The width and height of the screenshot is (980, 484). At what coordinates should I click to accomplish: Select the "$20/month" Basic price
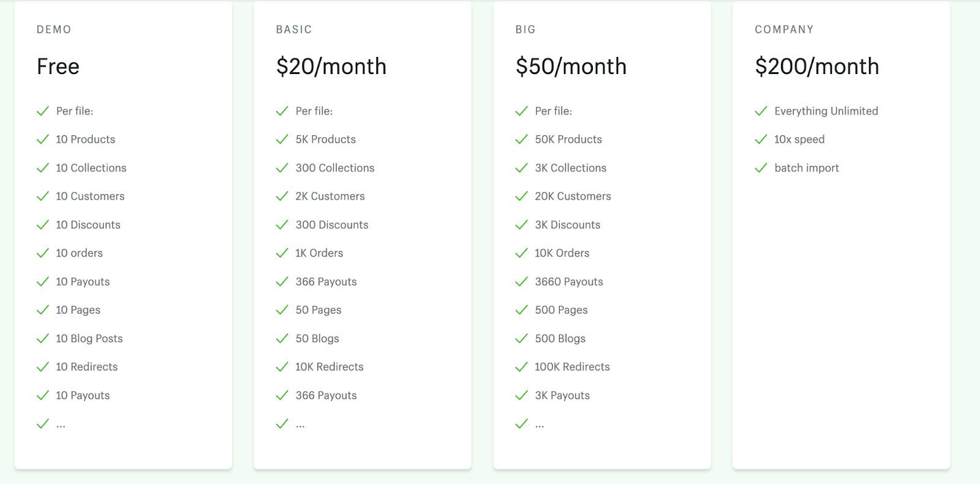pos(331,67)
